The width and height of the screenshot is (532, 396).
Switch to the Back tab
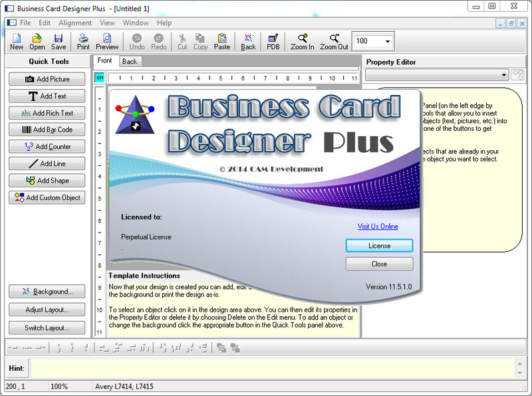click(130, 61)
